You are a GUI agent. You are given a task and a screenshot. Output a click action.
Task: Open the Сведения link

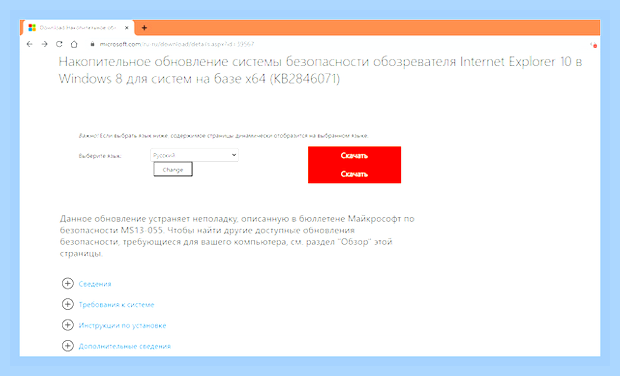tap(95, 284)
